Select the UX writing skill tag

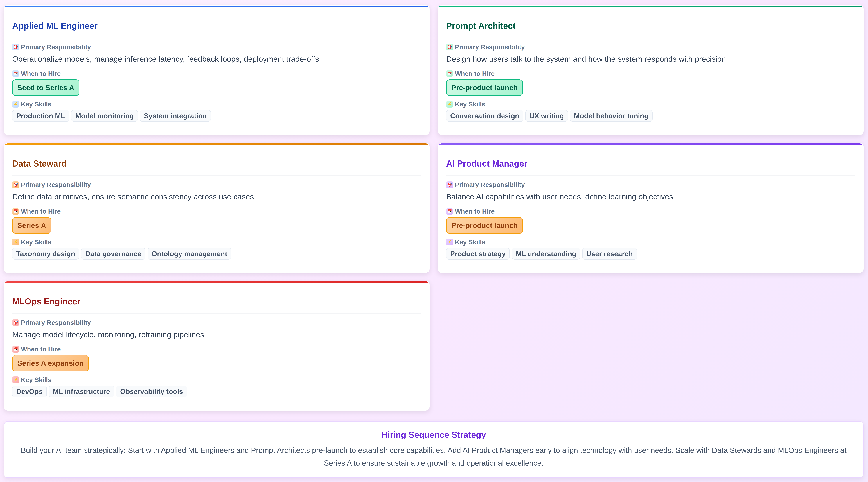(546, 116)
